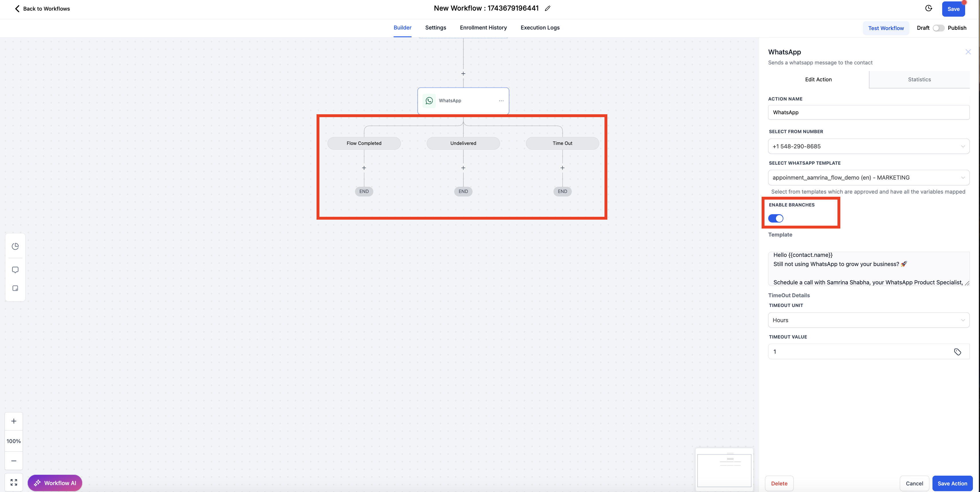Toggle the Draft/Publish switch

[938, 28]
